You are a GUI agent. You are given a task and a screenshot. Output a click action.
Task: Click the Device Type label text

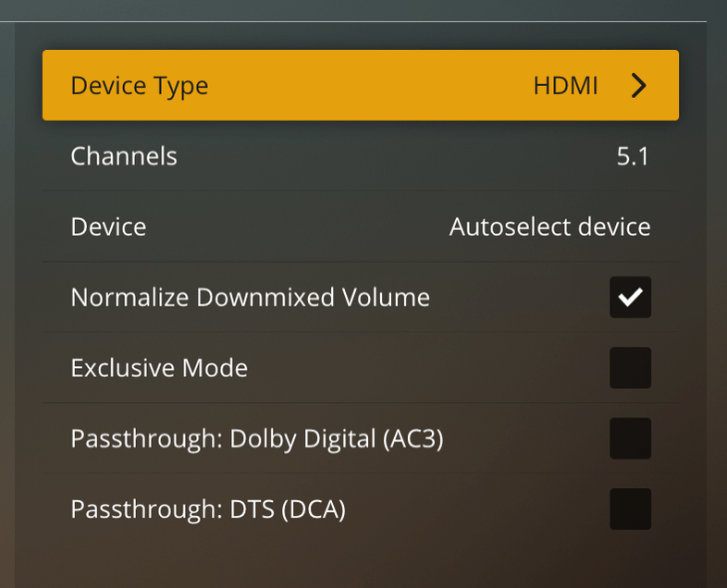[139, 86]
